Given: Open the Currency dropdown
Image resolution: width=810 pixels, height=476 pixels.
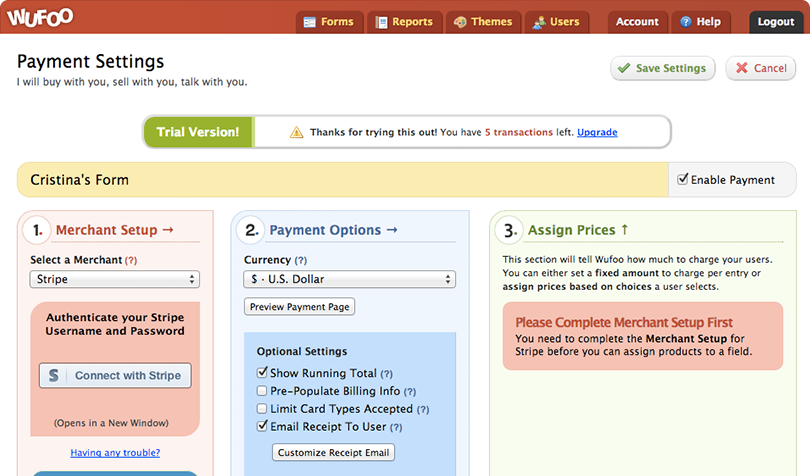Looking at the screenshot, I should click(350, 279).
